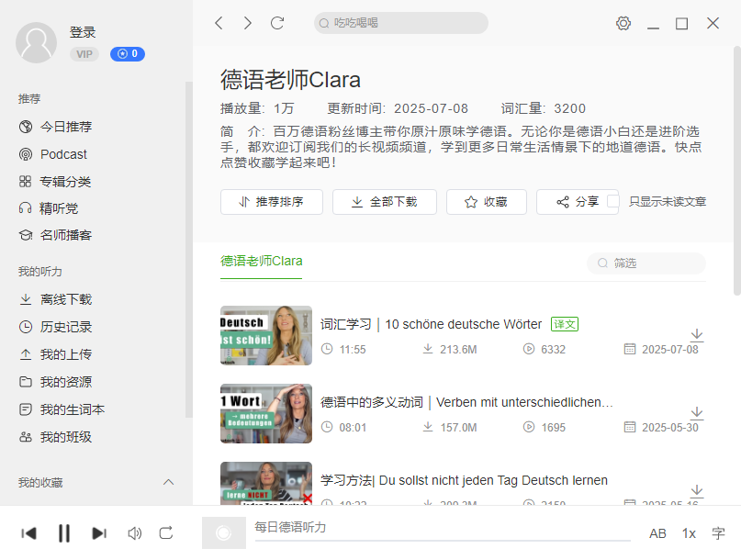This screenshot has height=560, width=741.
Task: Open thumbnail of Du sollst nicht jeden Tag episode
Action: (x=266, y=483)
